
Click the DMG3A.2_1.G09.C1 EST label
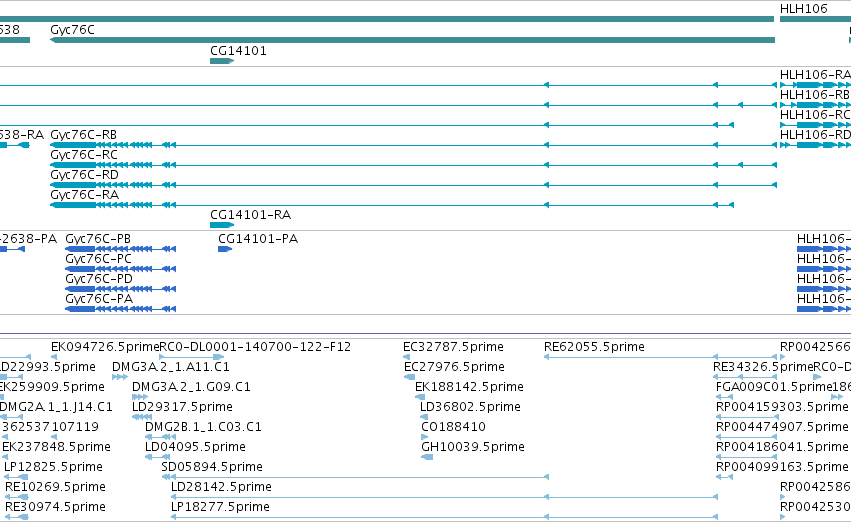click(191, 387)
